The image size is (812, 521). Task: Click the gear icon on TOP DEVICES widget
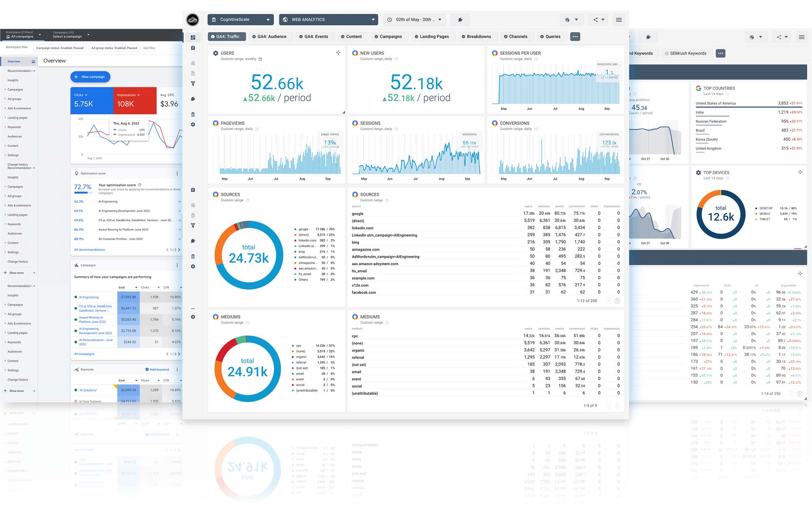click(698, 172)
